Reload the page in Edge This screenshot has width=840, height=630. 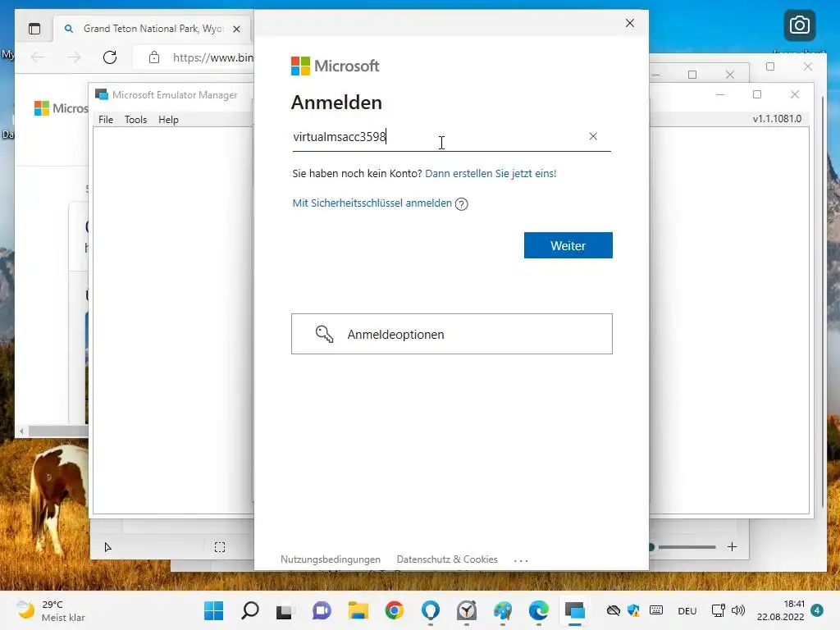pyautogui.click(x=110, y=57)
